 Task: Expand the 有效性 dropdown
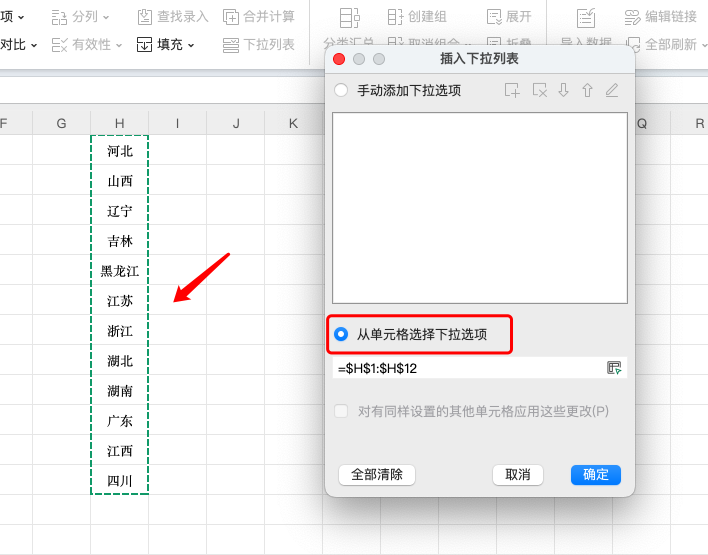click(87, 45)
